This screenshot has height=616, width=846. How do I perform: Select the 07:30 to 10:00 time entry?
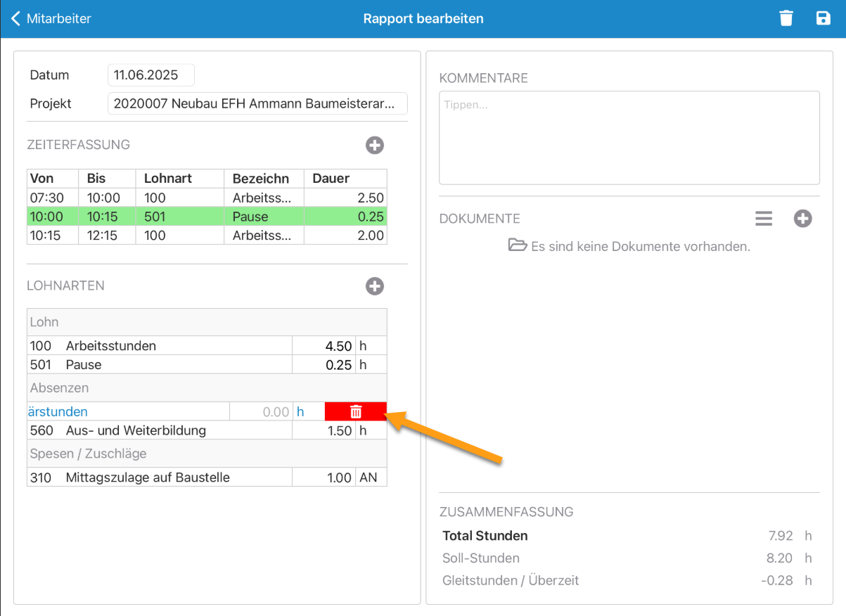pyautogui.click(x=207, y=198)
